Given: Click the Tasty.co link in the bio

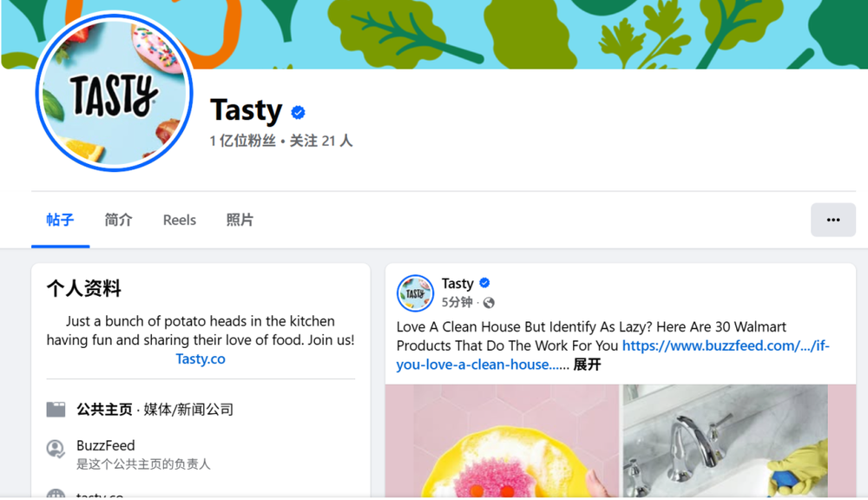Looking at the screenshot, I should tap(201, 359).
